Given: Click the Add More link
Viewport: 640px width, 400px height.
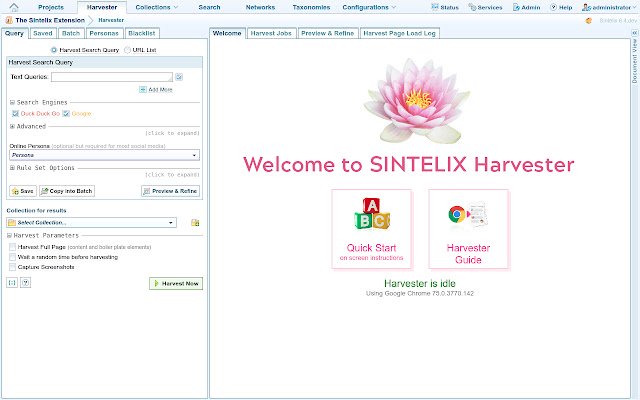Looking at the screenshot, I should pyautogui.click(x=160, y=89).
